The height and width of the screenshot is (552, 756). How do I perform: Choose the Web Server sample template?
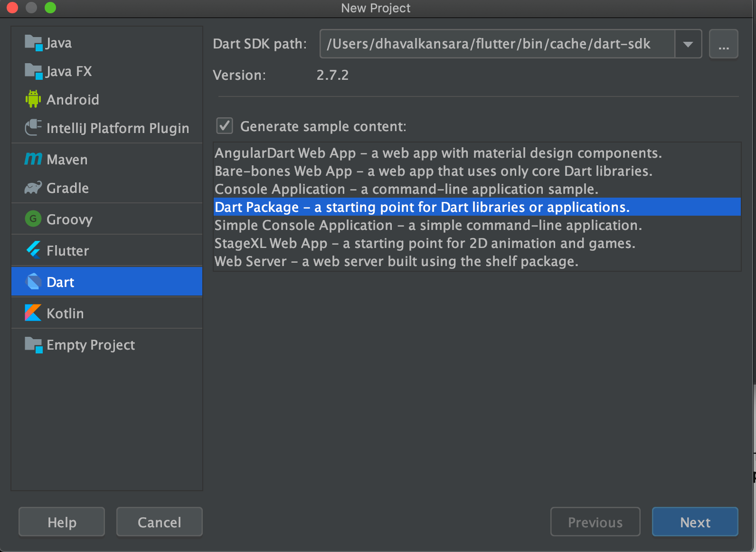[x=396, y=261]
